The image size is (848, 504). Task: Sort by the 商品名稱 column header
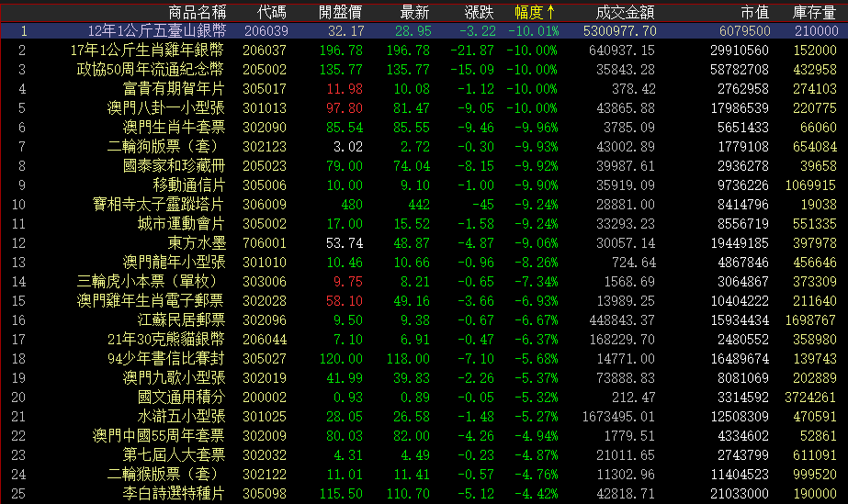197,12
